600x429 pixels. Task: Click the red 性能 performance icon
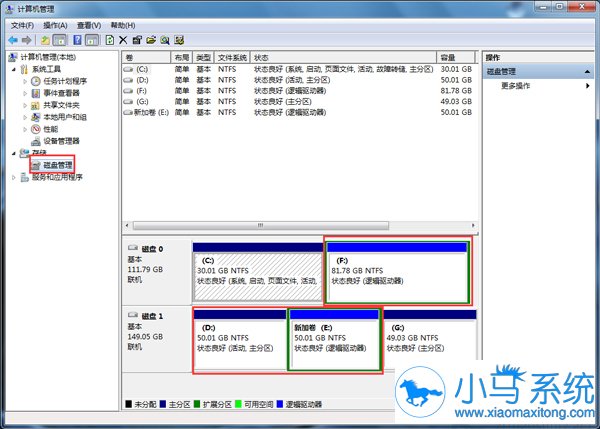pyautogui.click(x=36, y=129)
